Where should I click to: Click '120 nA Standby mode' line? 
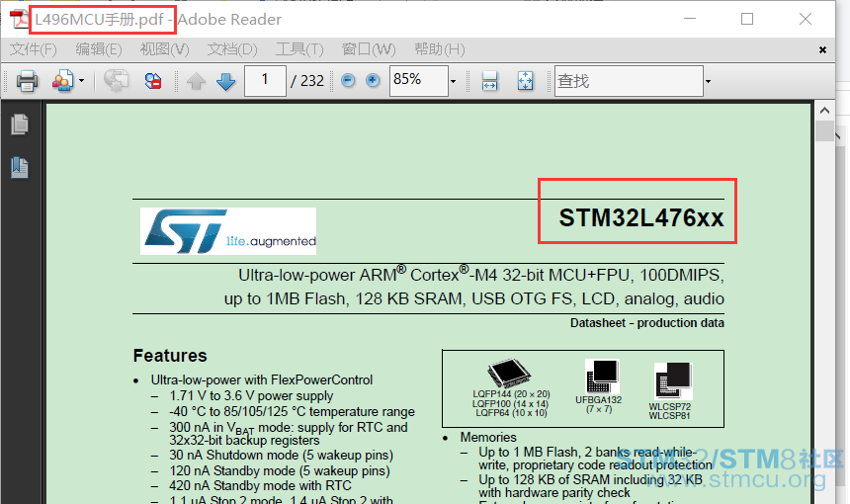coord(279,471)
